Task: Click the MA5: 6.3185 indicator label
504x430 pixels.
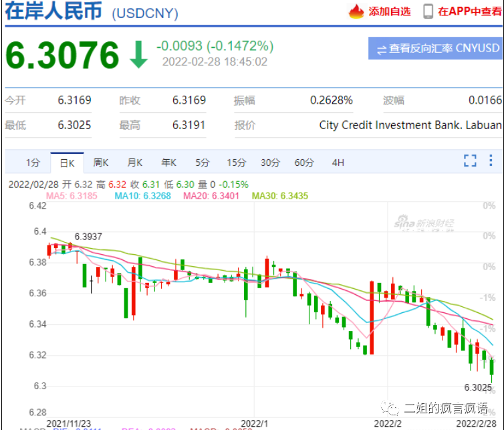Action: click(x=72, y=196)
